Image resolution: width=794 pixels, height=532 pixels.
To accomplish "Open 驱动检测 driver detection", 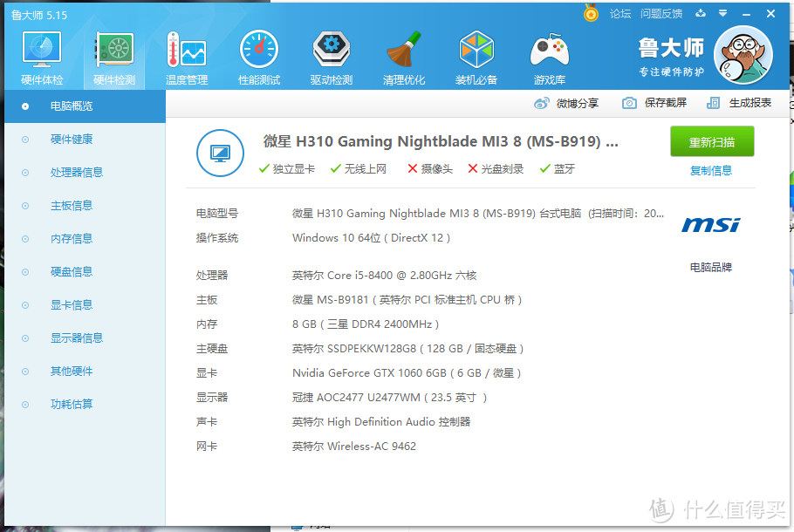I will tap(332, 58).
